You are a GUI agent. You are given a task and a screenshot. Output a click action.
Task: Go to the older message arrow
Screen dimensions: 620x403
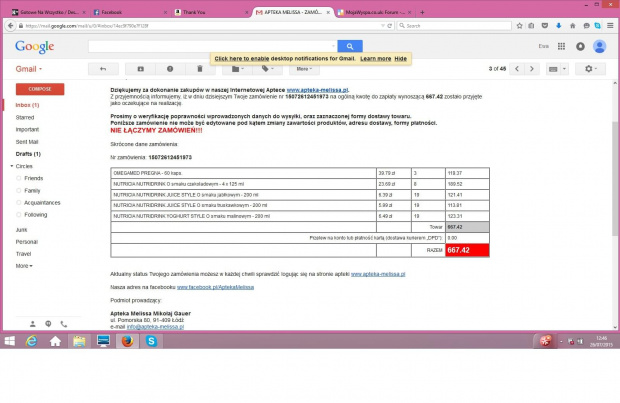pos(531,69)
